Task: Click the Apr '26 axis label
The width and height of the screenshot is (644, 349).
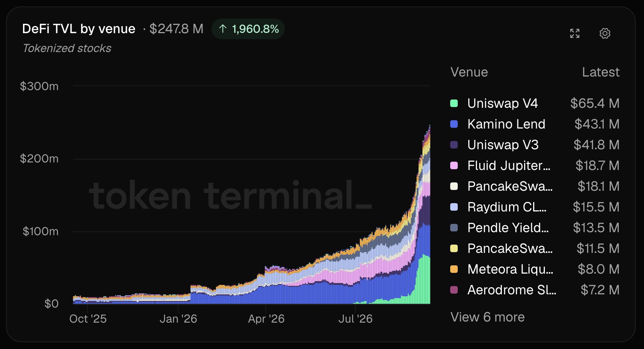Action: pyautogui.click(x=266, y=319)
